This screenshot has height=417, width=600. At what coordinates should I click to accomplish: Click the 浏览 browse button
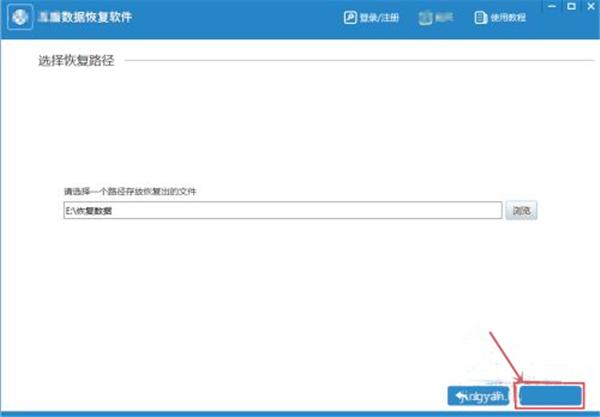(521, 210)
